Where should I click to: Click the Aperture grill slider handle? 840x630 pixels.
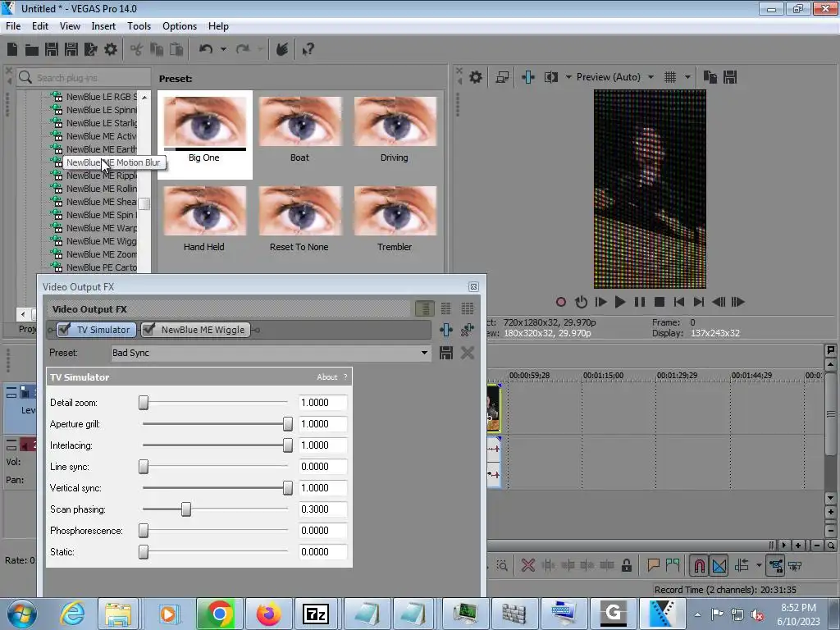[x=288, y=424]
